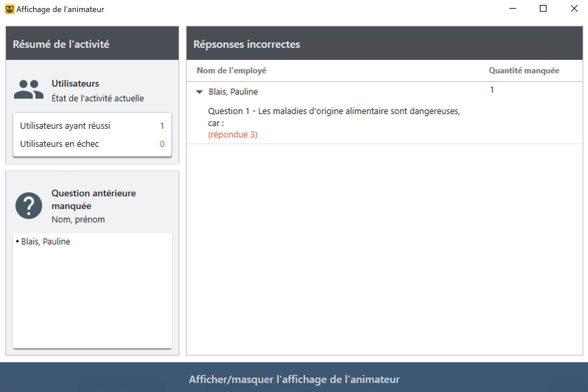
Task: Click the Question 1 text entry
Action: click(x=334, y=117)
